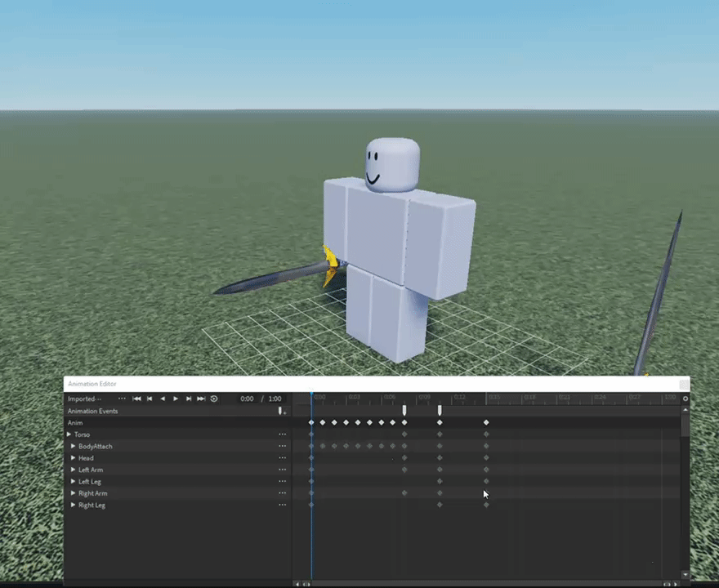The width and height of the screenshot is (719, 588).
Task: Add a new animation event marker
Action: point(282,411)
